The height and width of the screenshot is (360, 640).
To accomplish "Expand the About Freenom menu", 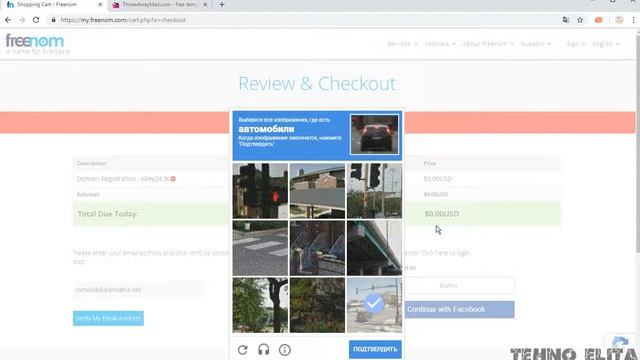I will [488, 44].
